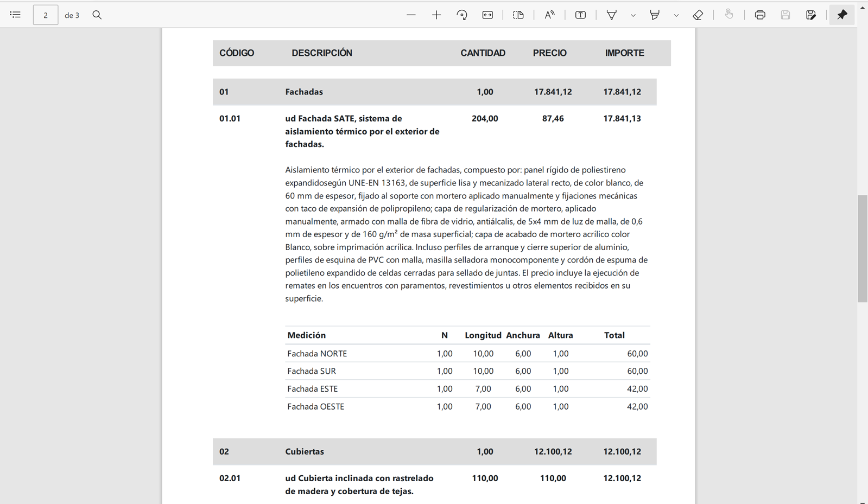This screenshot has width=868, height=504.
Task: Click the price value 87,46
Action: [553, 118]
